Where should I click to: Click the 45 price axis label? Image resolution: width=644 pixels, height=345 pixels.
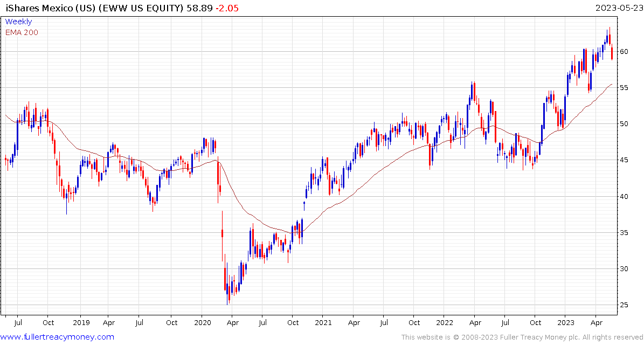pos(625,160)
